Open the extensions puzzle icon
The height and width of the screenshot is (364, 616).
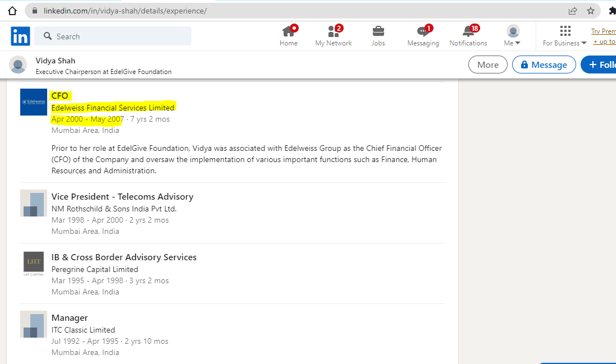point(612,11)
